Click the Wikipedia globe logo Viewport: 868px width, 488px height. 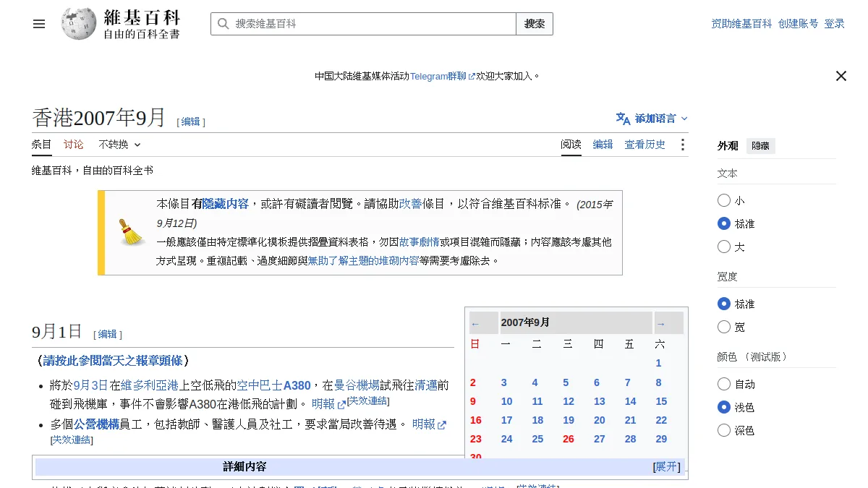[x=79, y=24]
